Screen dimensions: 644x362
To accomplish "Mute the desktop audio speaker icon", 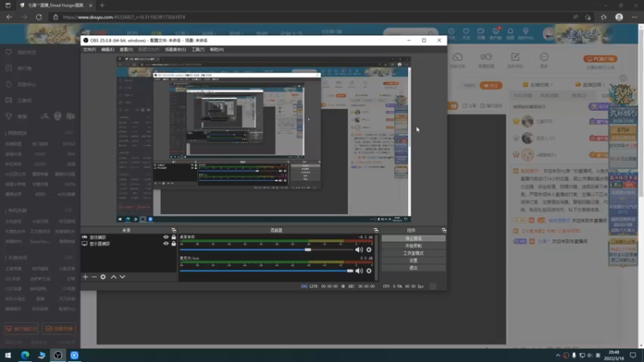I will [x=359, y=249].
